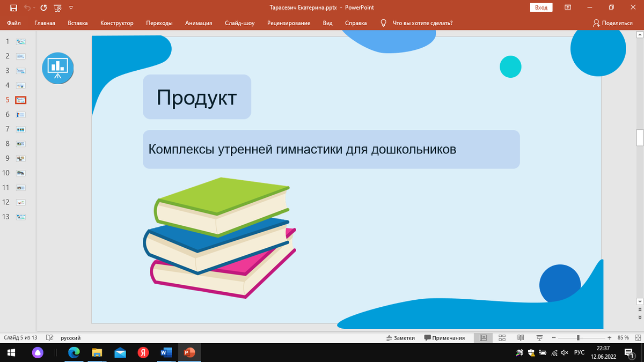Click the vertical scrollbar thumb of slide area
Viewport: 644px width, 362px height.
point(640,137)
